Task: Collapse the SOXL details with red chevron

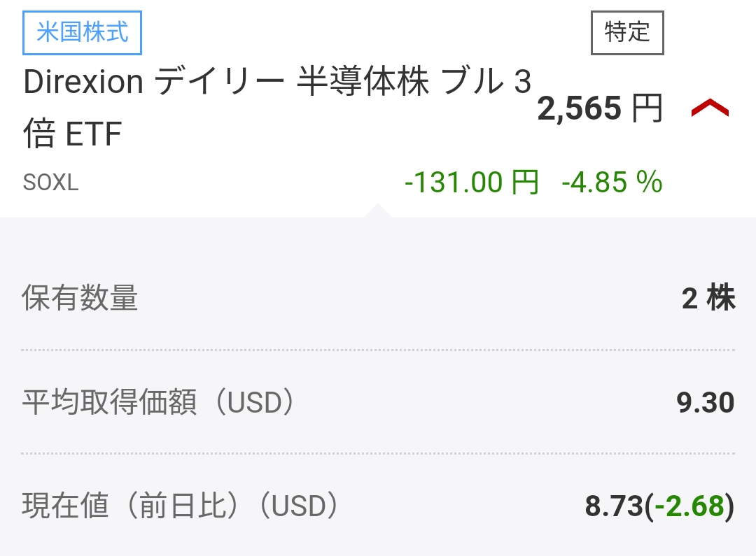Action: 710,108
